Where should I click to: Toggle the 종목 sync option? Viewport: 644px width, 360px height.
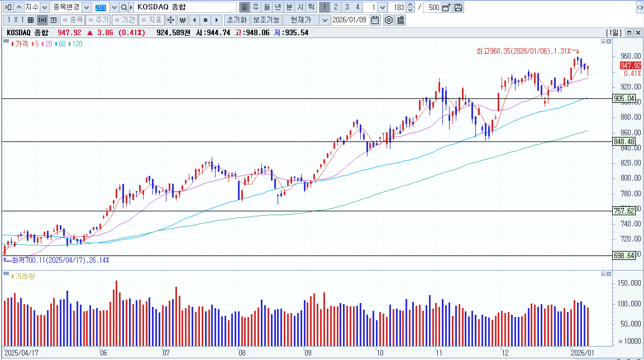click(73, 20)
